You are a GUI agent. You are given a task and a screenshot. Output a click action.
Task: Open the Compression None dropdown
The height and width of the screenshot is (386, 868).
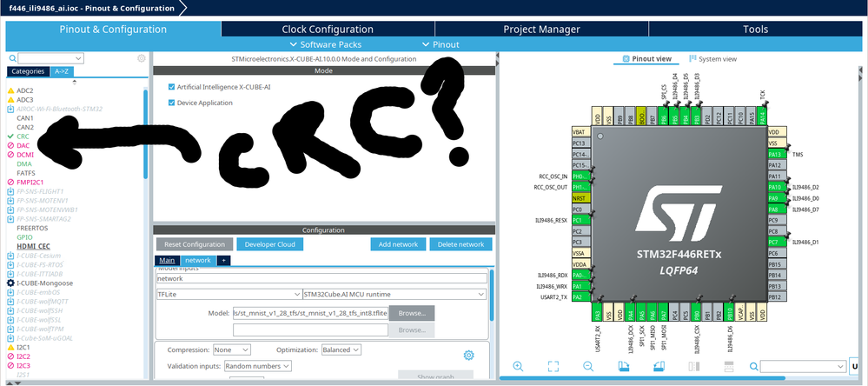click(231, 350)
